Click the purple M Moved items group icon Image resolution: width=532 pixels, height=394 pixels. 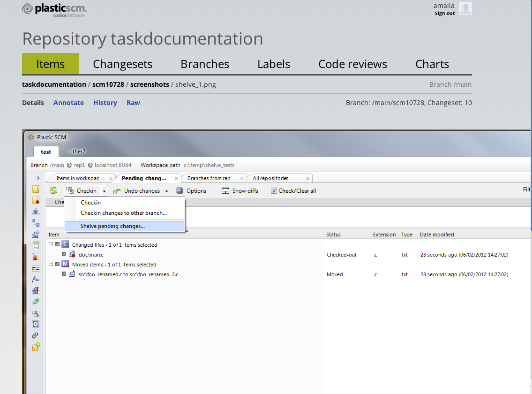tap(65, 264)
